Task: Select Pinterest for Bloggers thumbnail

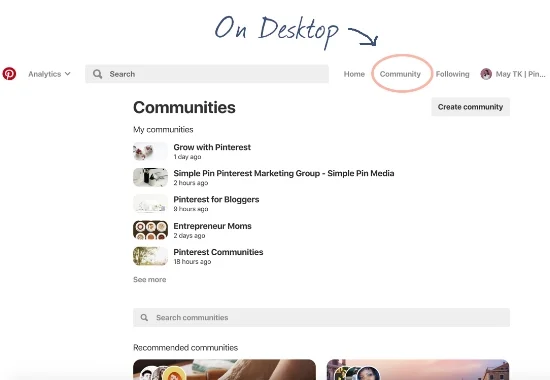Action: [150, 204]
